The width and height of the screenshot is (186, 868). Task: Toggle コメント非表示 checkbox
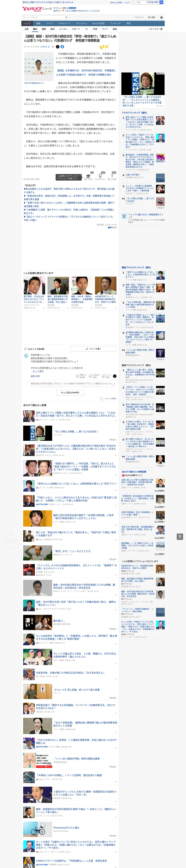click(102, 399)
